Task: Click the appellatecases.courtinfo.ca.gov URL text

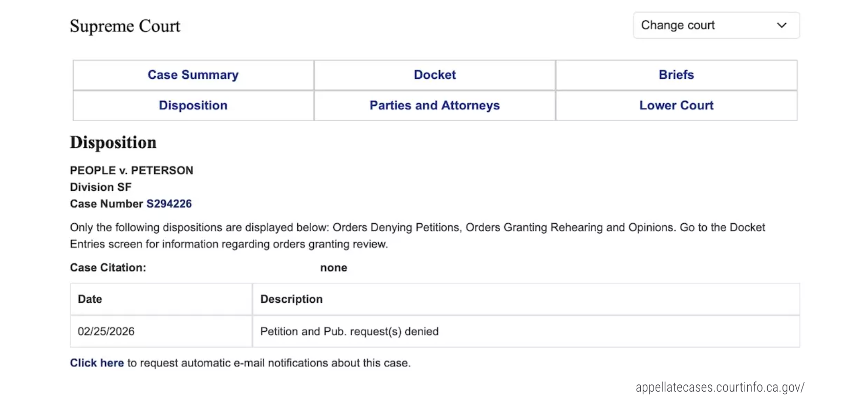Action: [720, 388]
